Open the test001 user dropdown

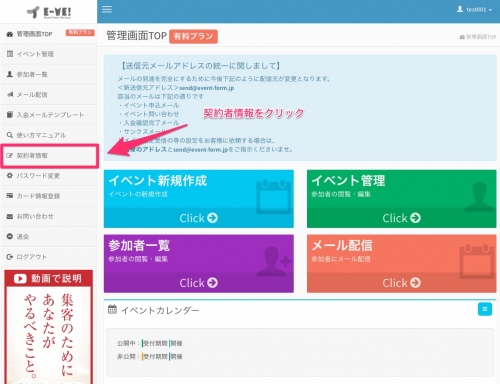(474, 10)
